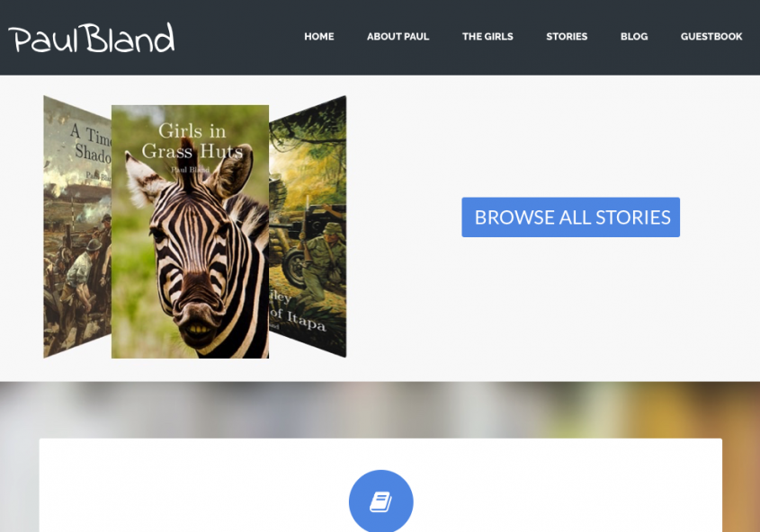Select STORIES in the navigation bar
This screenshot has width=760, height=532.
(567, 36)
